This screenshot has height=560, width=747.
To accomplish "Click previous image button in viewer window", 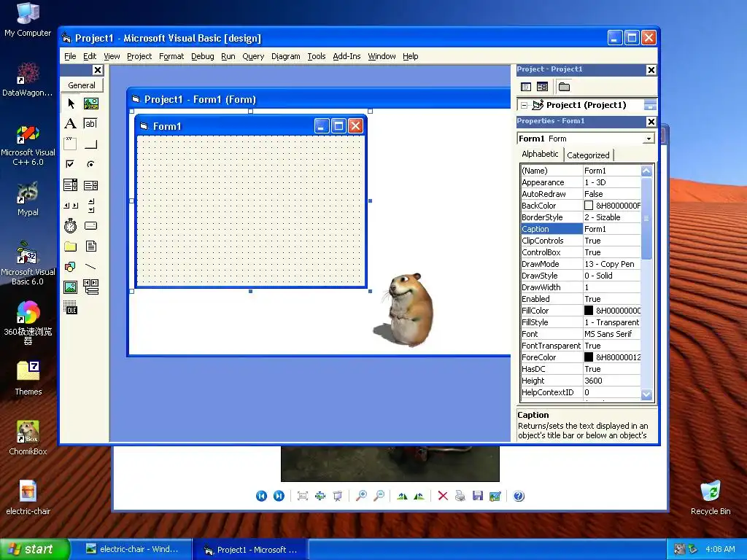I will click(262, 496).
